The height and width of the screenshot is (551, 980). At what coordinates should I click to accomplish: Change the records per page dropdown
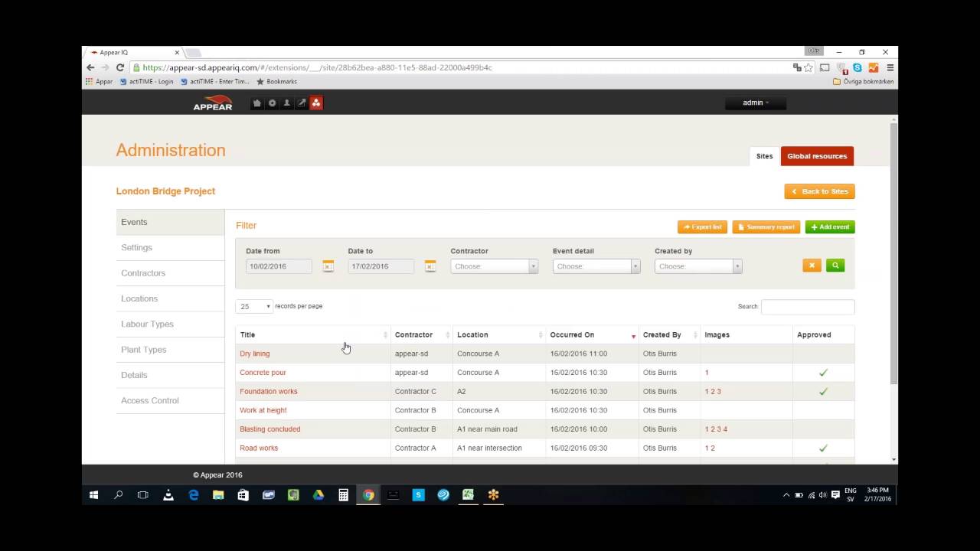pos(254,306)
